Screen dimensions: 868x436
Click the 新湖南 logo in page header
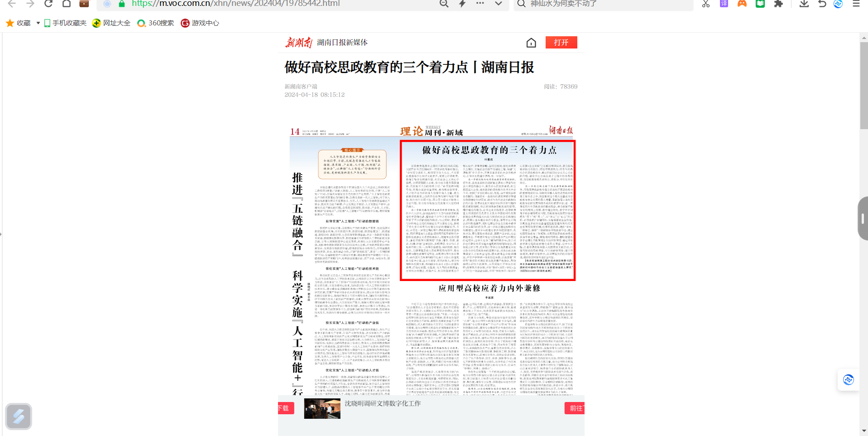[298, 43]
